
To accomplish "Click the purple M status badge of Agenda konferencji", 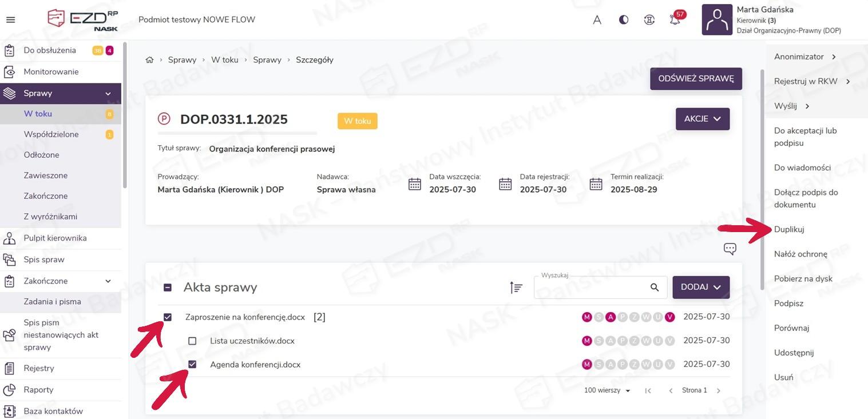I will [586, 365].
